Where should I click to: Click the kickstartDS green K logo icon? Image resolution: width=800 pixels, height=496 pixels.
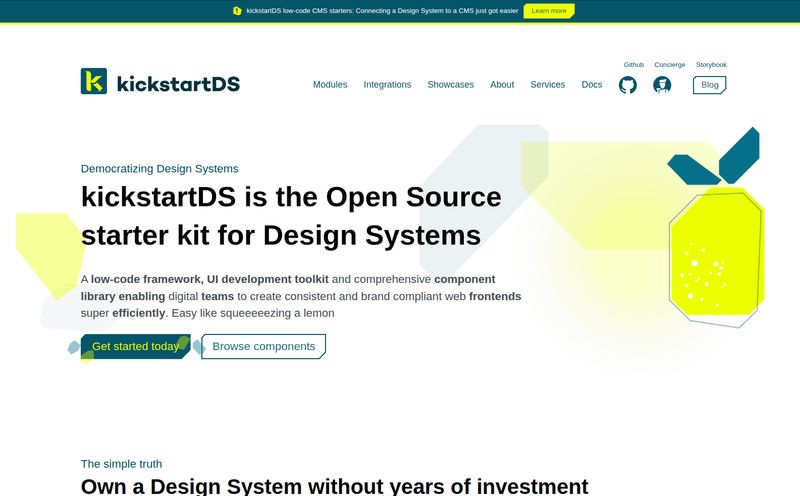point(94,81)
